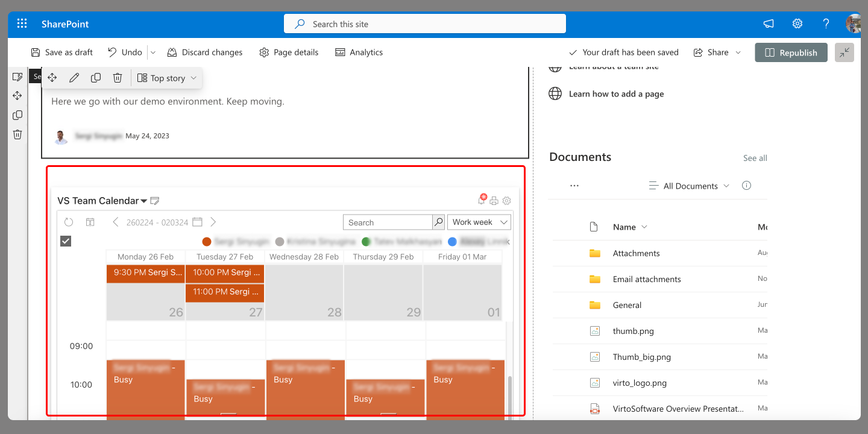Click the globe icon for Learn how to add a page
The width and height of the screenshot is (868, 434).
tap(555, 94)
